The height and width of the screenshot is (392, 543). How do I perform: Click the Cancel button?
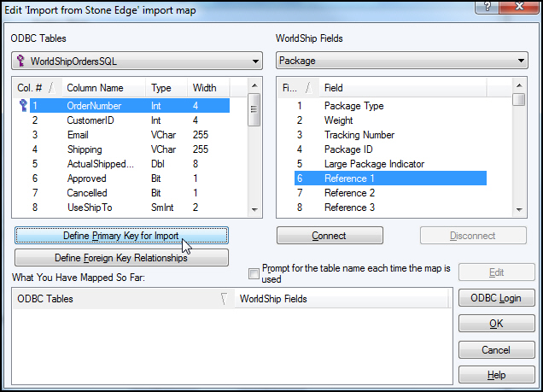pyautogui.click(x=497, y=350)
